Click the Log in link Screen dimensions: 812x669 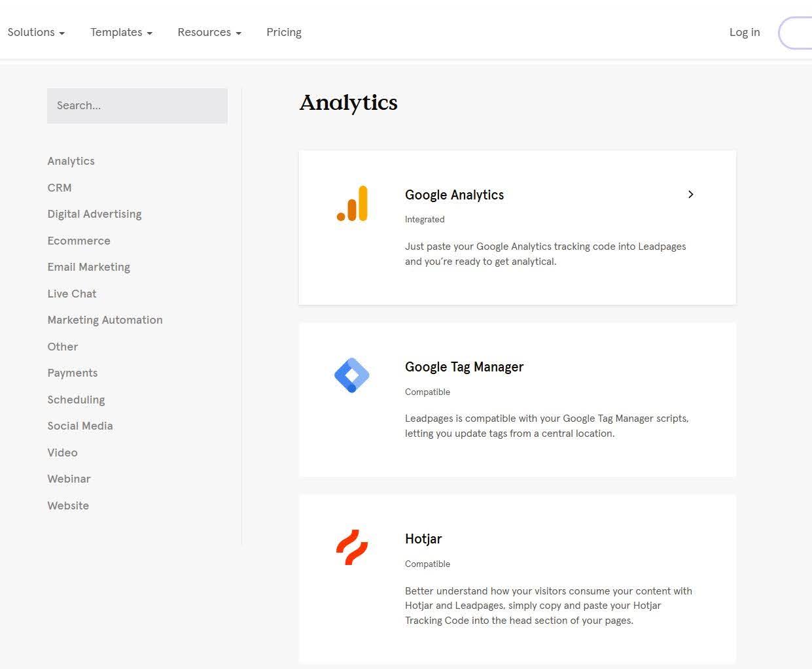(x=745, y=32)
